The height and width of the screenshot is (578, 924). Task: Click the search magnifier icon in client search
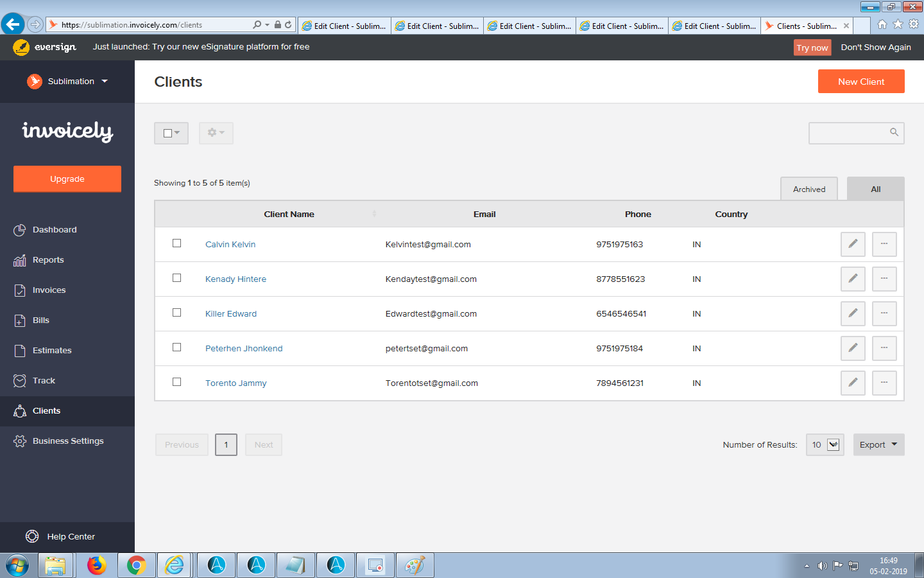pyautogui.click(x=894, y=132)
